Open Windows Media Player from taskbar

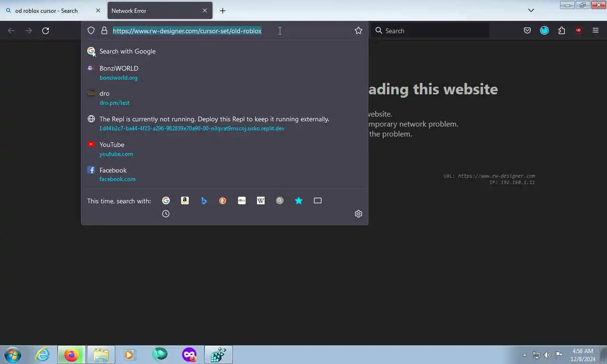click(x=130, y=355)
